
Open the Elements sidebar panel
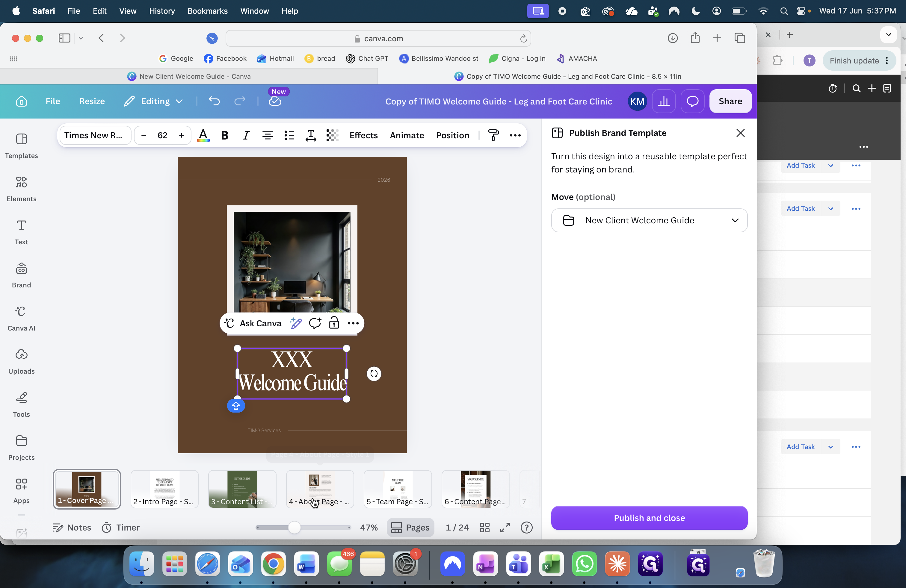(x=21, y=189)
